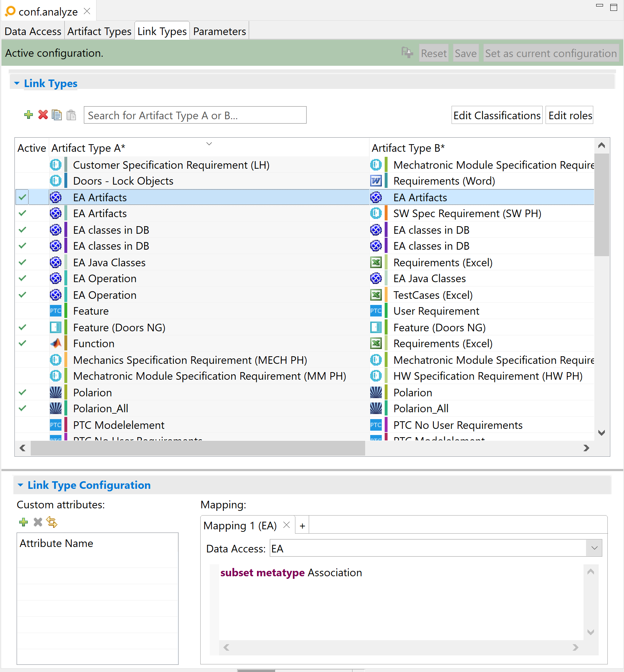Screen dimensions: 624x672
Task: Click table horizontal scroll right arrow
Action: click(586, 448)
